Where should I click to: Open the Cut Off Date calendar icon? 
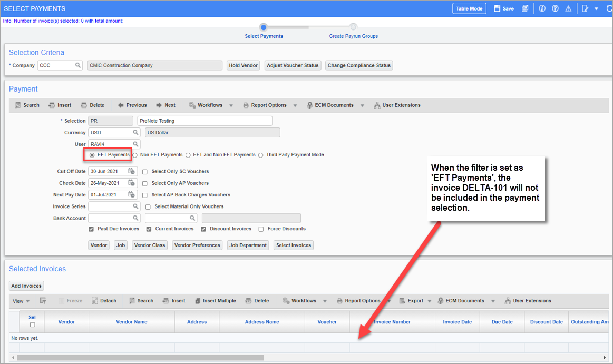(x=131, y=171)
